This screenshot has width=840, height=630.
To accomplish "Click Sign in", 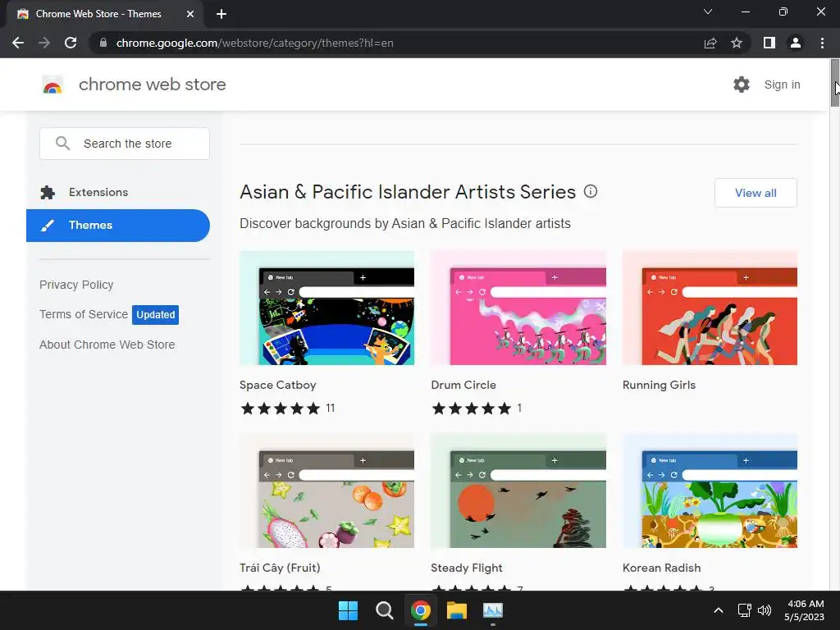I will [782, 84].
